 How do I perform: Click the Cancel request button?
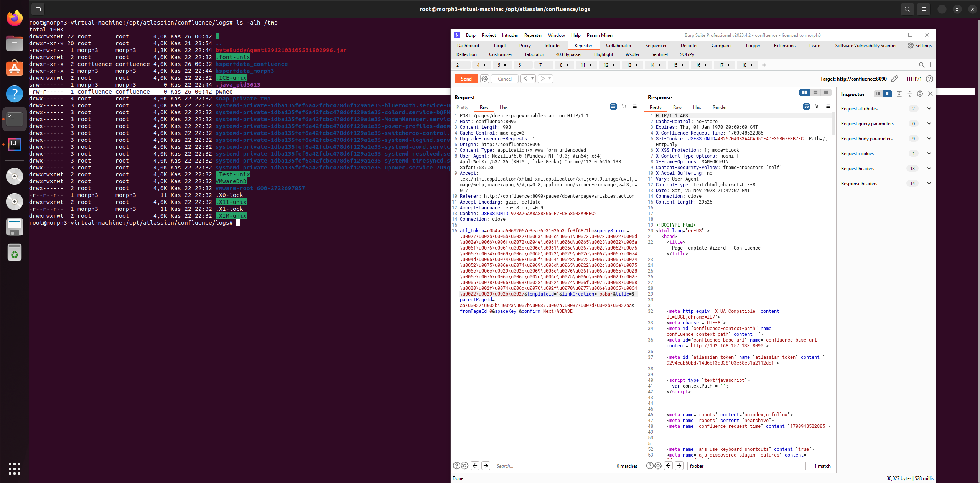click(x=504, y=79)
